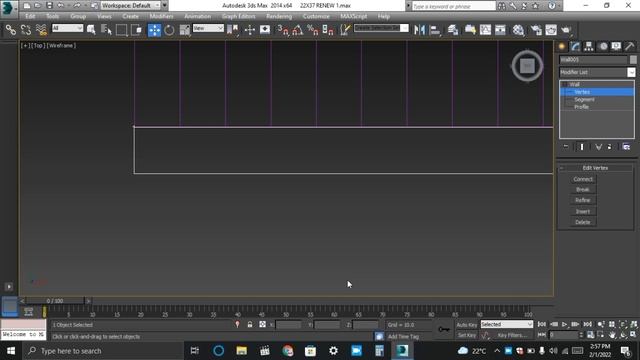Screen dimensions: 640x360
Task: Click Bind to Space Warp tool
Action: (41, 30)
